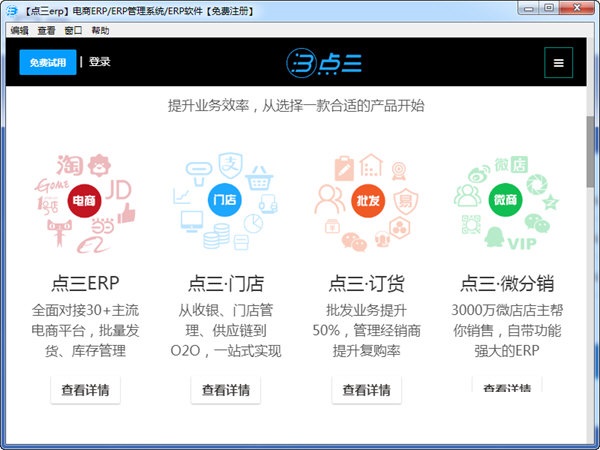Click 查看详情 under 点三·微分销
This screenshot has width=600, height=450.
(507, 385)
